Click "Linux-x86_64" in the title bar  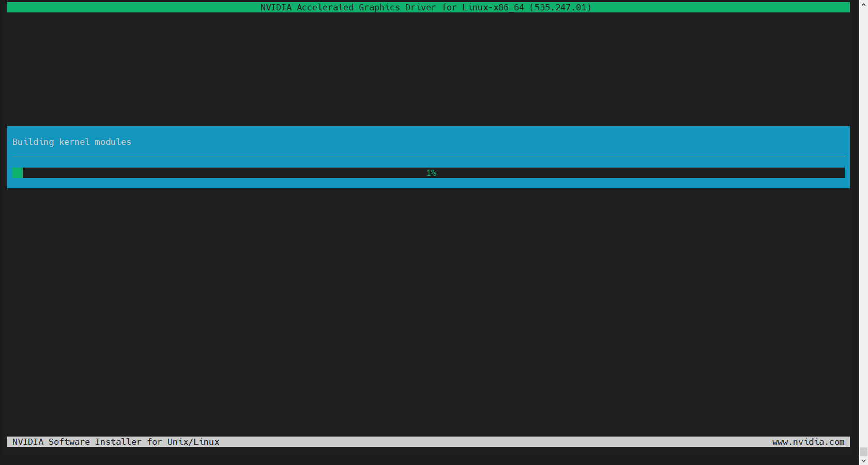[493, 7]
